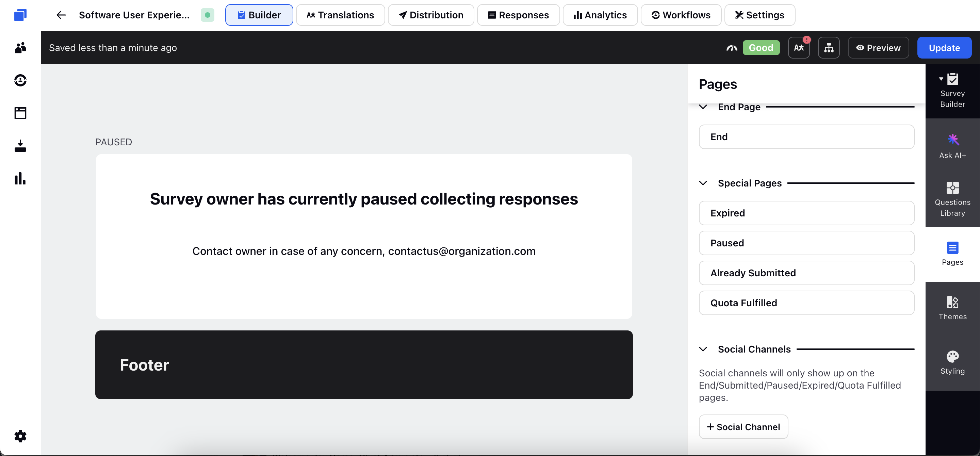
Task: Select the Expired page item
Action: click(806, 213)
